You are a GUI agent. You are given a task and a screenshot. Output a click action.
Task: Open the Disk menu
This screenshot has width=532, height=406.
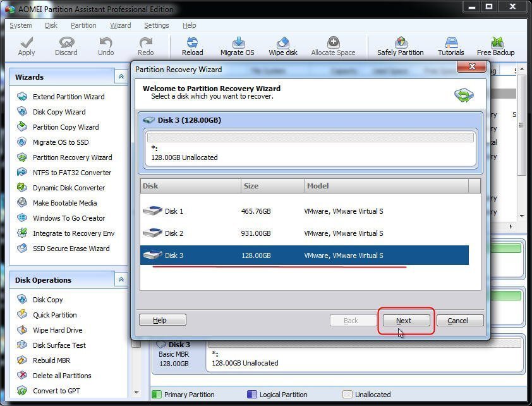click(51, 25)
